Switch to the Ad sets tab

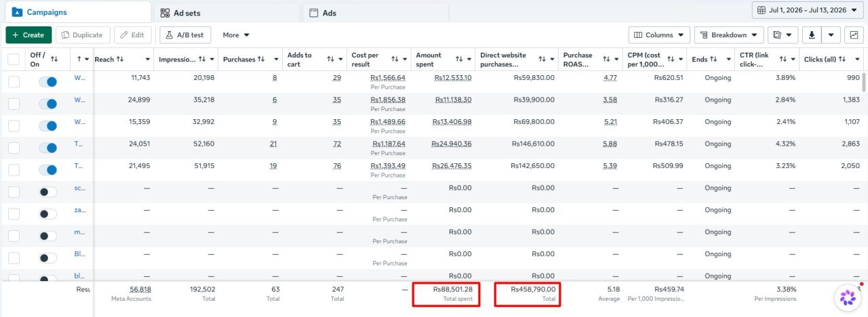point(226,13)
